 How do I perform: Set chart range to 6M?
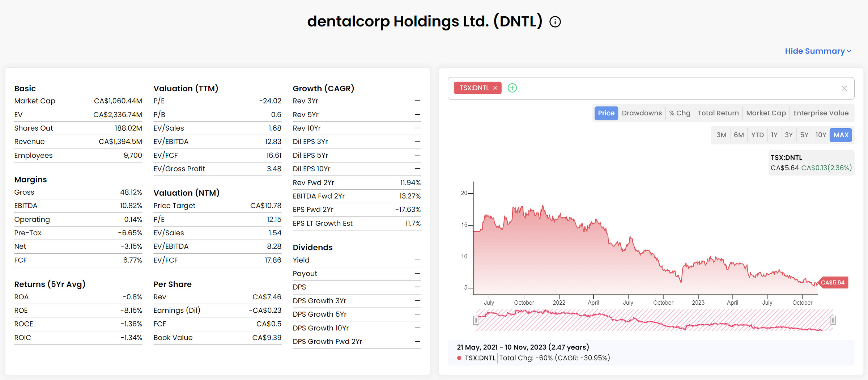739,135
